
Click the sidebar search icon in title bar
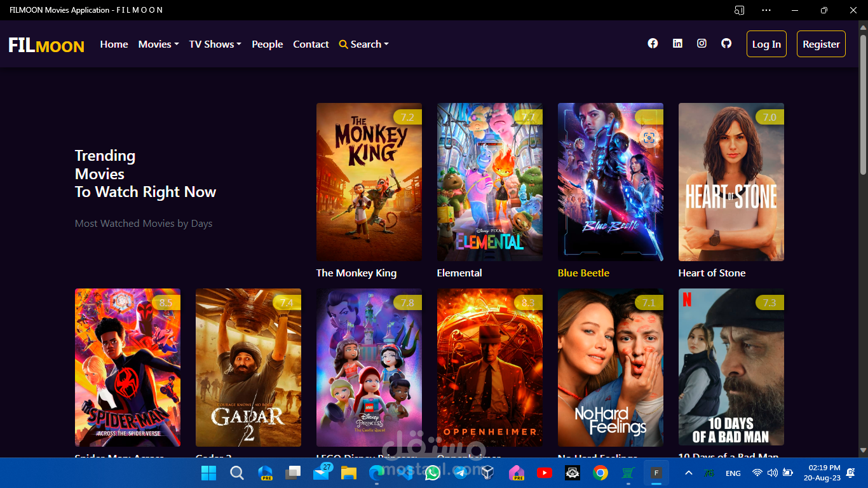739,10
